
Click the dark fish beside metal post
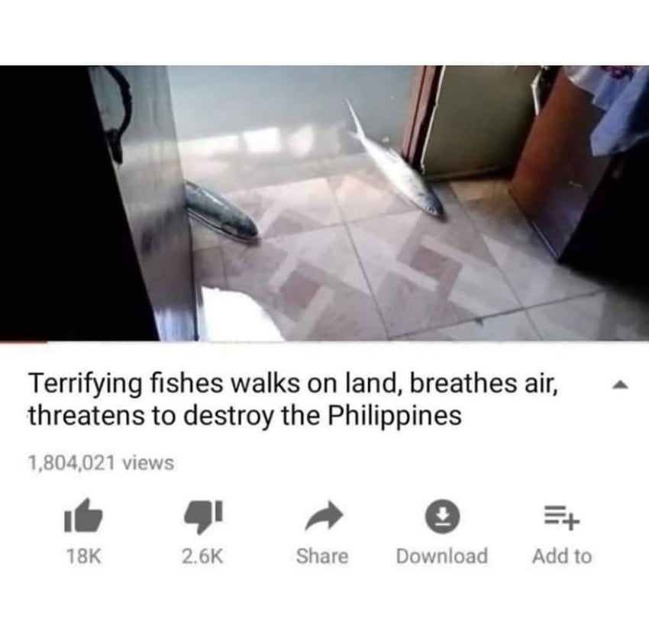tap(221, 211)
